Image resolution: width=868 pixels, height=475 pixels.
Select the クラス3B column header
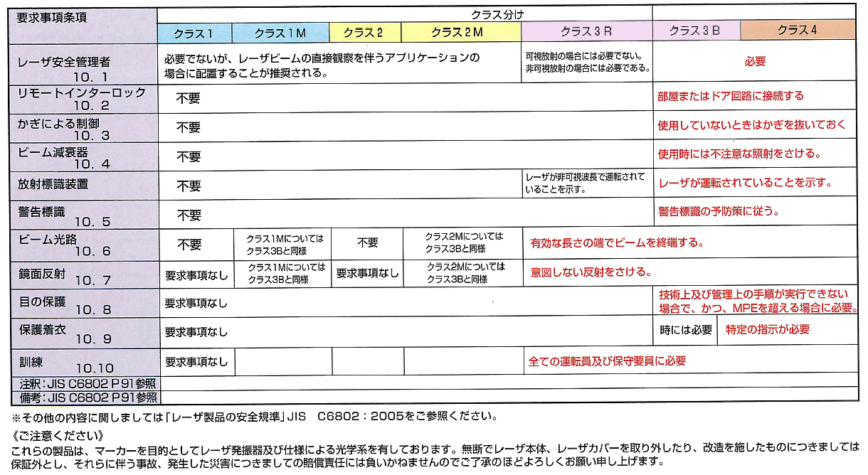pyautogui.click(x=695, y=31)
